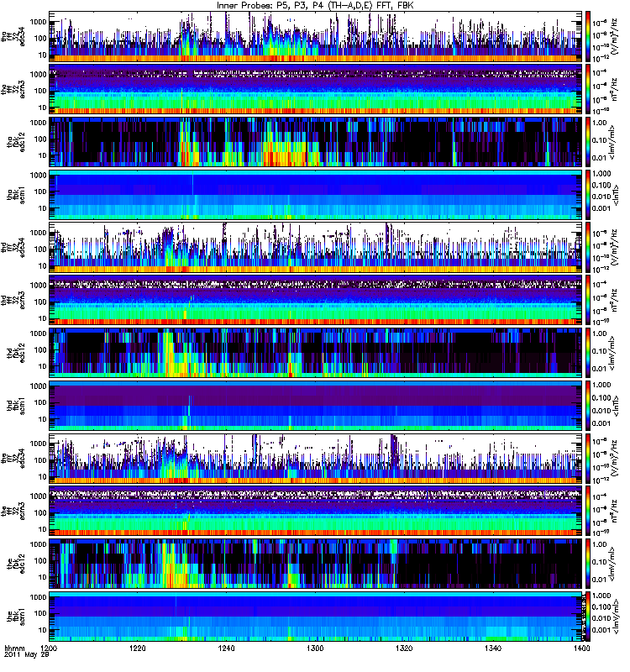Click the 'tha fff 32 edc34' y-axis label
The image size is (630, 672).
[13, 37]
